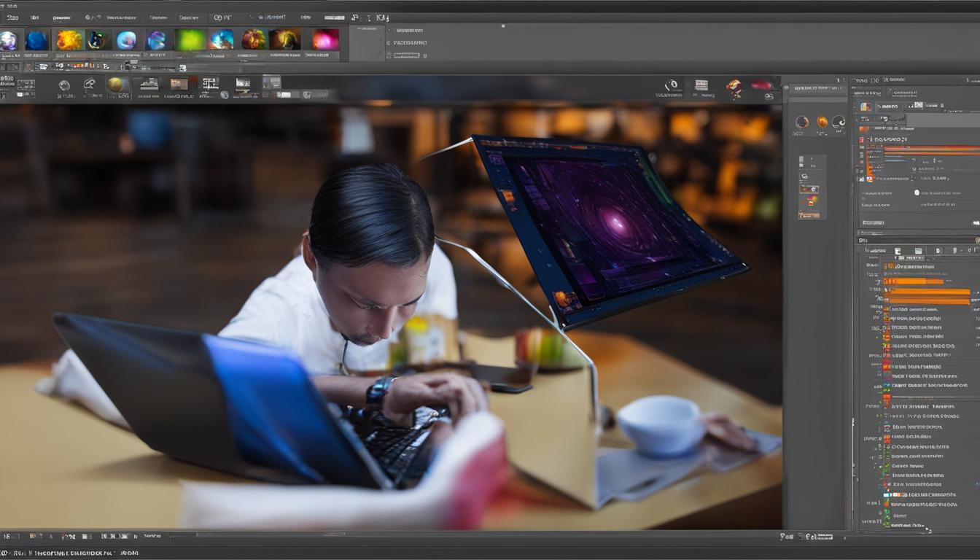Select the globe-shaped tool icon on the toolbar
Viewport: 980px width, 560px height.
point(64,84)
